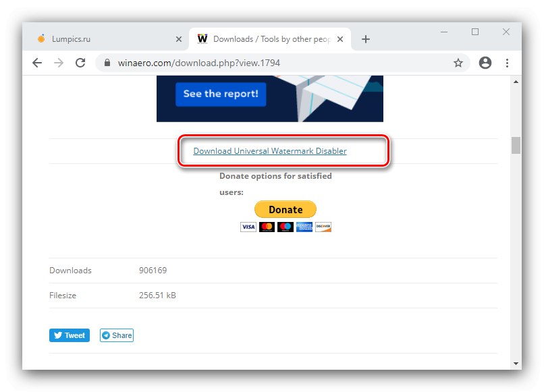544x392 pixels.
Task: View site info via padlock icon
Action: pos(107,63)
